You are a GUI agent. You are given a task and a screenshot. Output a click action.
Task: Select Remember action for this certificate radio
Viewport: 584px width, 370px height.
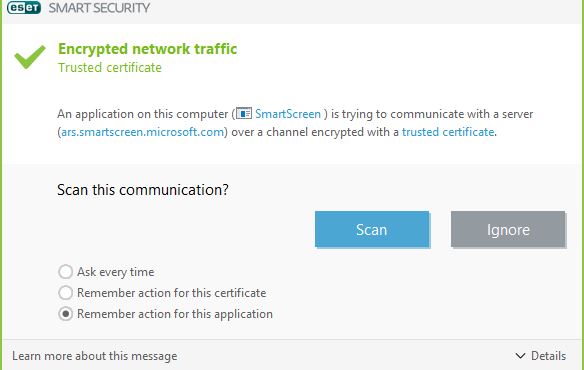point(66,292)
